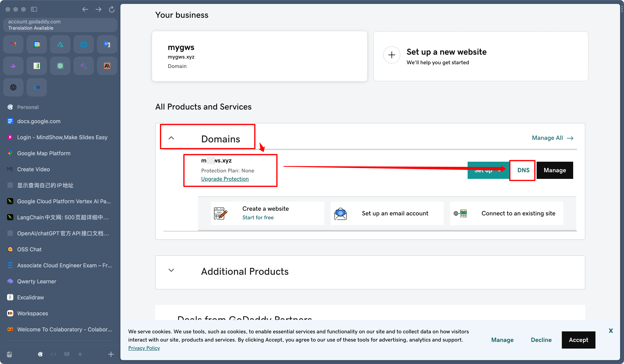Open the archive box icon in sidebar footer
Screen dimensions: 624x364
[x=9, y=354]
